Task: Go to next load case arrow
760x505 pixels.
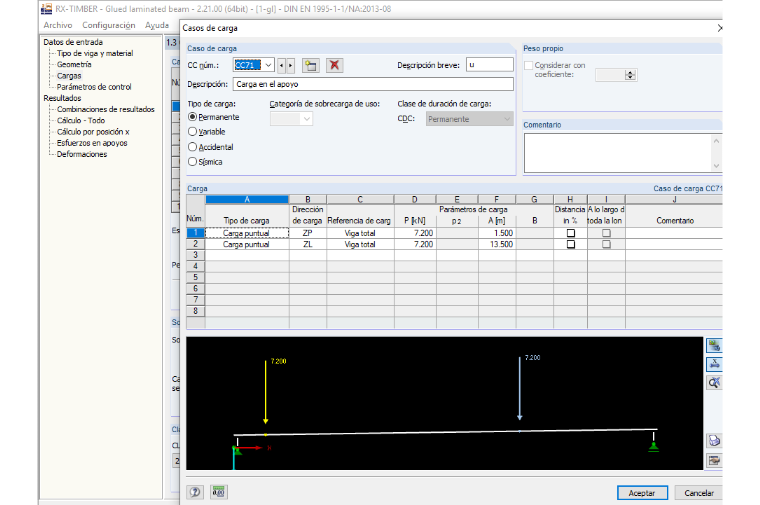Action: 290,65
